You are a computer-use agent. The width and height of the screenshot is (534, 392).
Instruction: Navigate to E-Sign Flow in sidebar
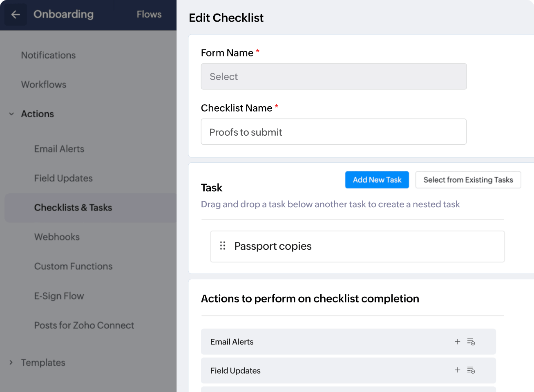59,296
